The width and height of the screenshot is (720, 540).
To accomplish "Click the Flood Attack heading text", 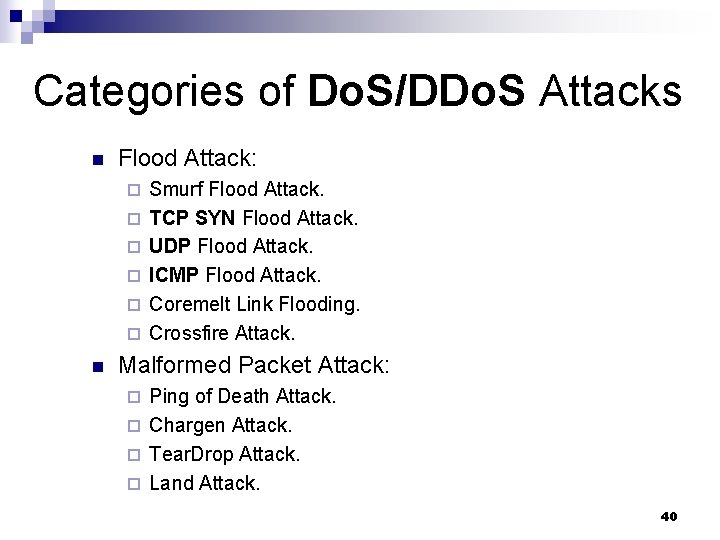I will click(x=187, y=158).
